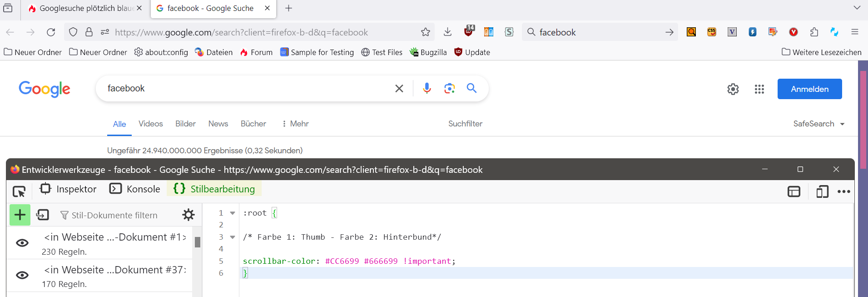The width and height of the screenshot is (868, 297).
Task: Open the Forum bookmark
Action: (256, 52)
